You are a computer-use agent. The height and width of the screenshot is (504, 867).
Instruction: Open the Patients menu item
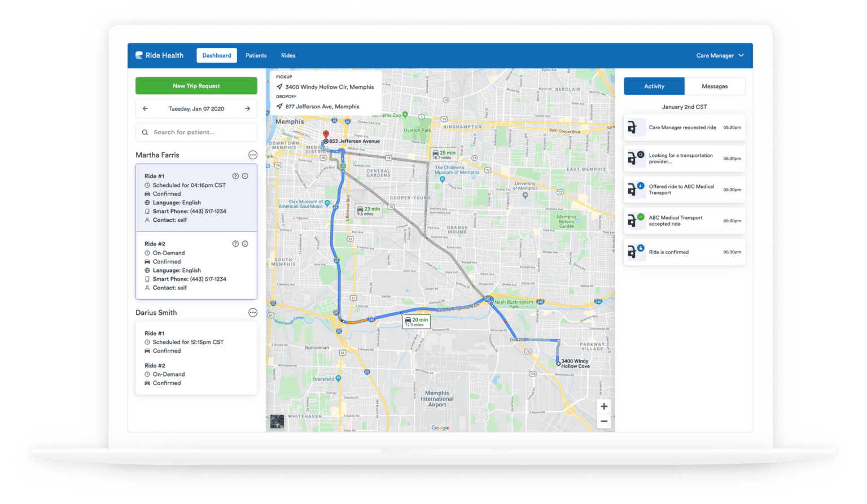tap(256, 55)
